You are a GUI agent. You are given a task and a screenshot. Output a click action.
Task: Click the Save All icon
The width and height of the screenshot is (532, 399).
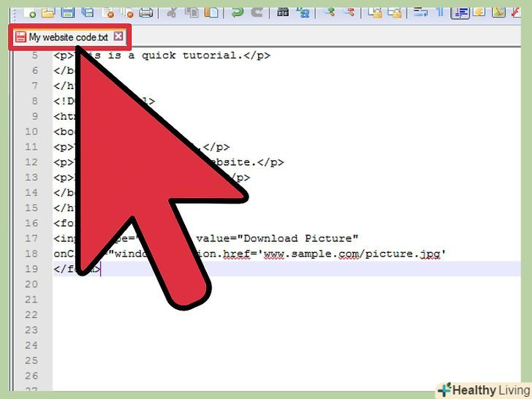(x=87, y=12)
